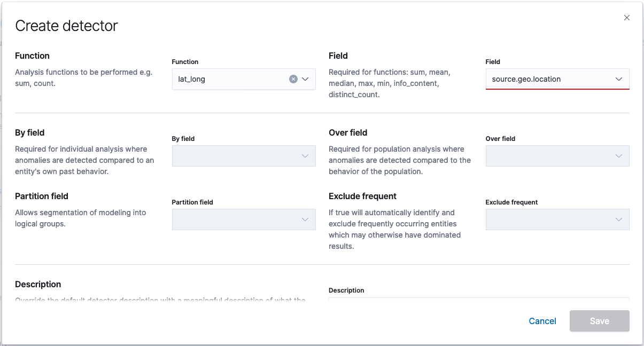644x346 pixels.
Task: Click the Description section heading
Action: [38, 284]
